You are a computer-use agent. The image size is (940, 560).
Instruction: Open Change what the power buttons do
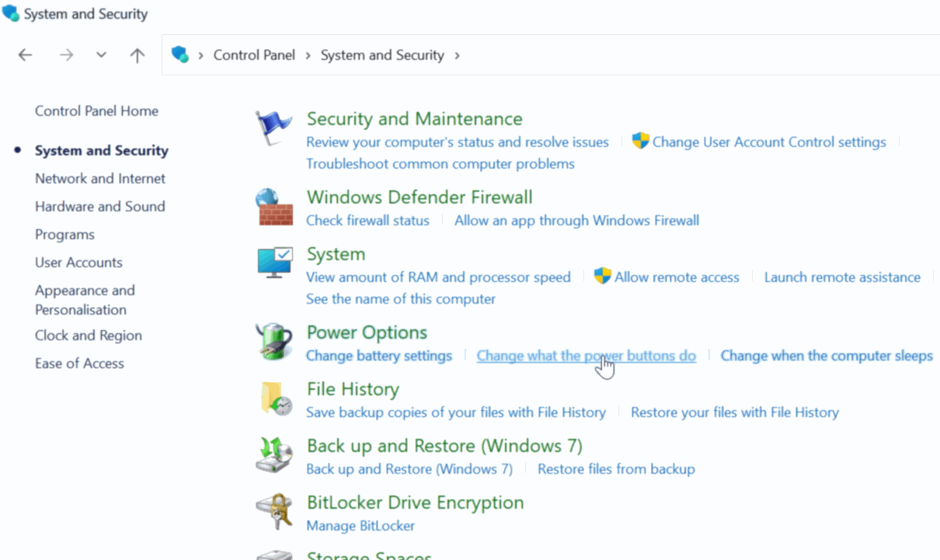pos(586,356)
